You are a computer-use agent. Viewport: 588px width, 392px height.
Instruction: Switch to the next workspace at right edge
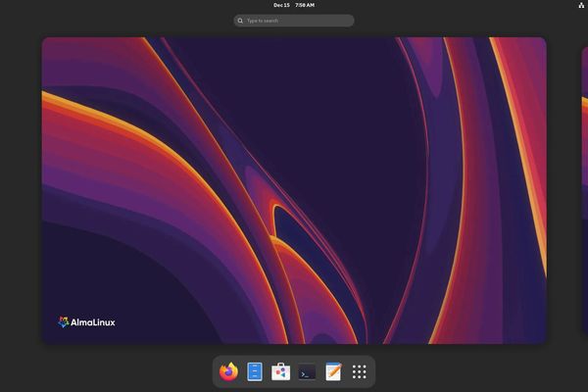(x=584, y=191)
